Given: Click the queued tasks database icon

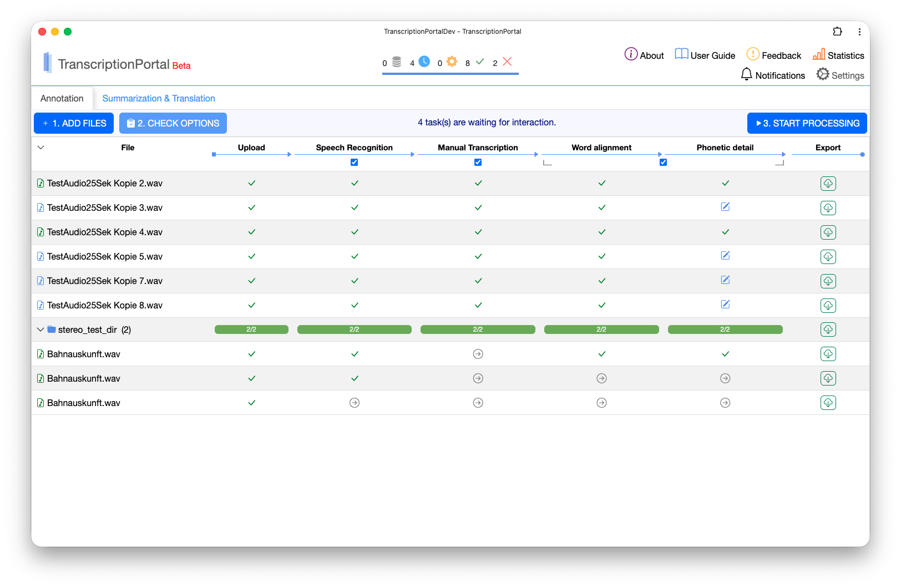Looking at the screenshot, I should click(x=397, y=62).
